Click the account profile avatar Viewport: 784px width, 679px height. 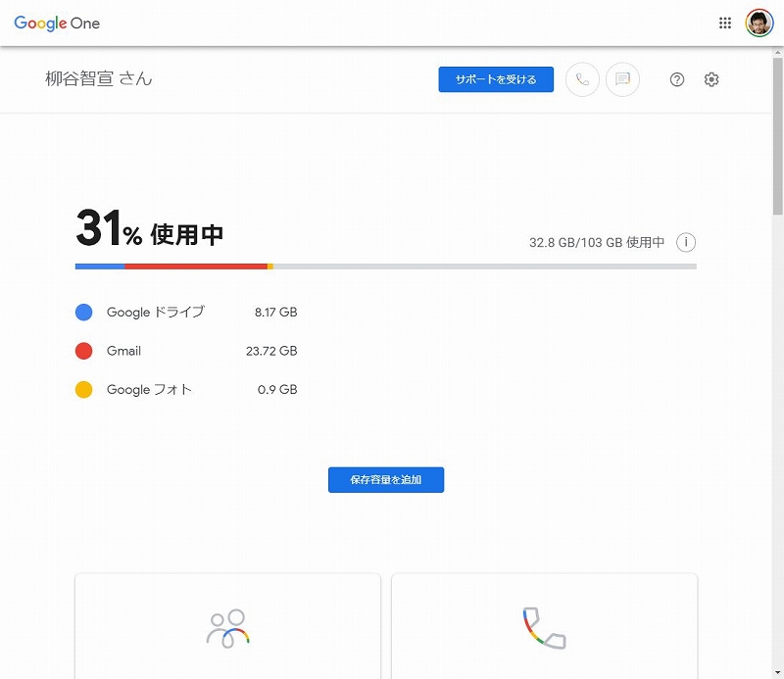(x=759, y=23)
